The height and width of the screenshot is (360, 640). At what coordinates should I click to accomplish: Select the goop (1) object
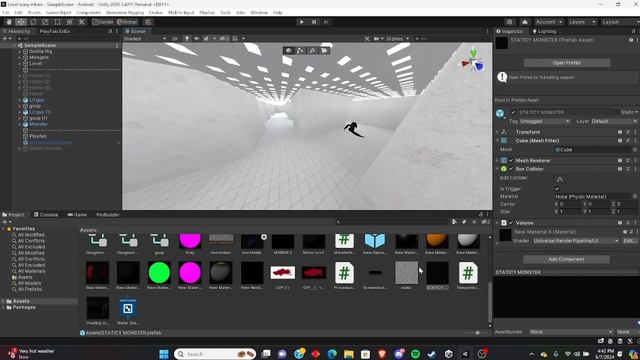click(38, 118)
